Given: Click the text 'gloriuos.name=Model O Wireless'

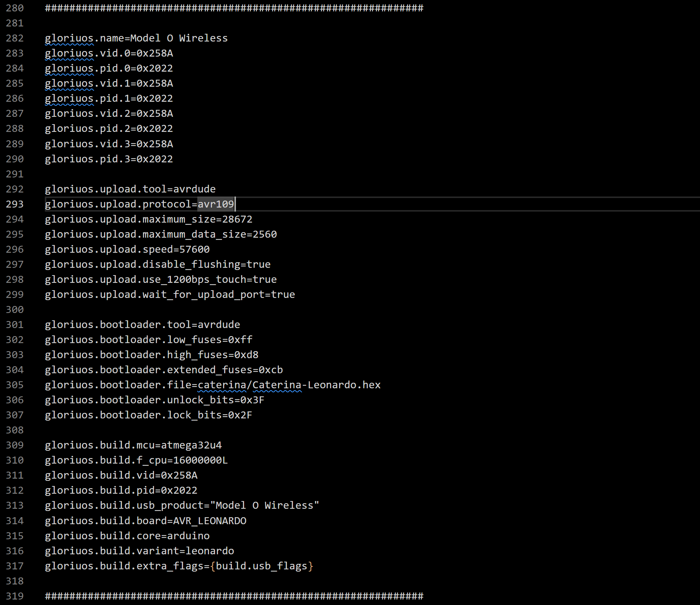Looking at the screenshot, I should [136, 38].
